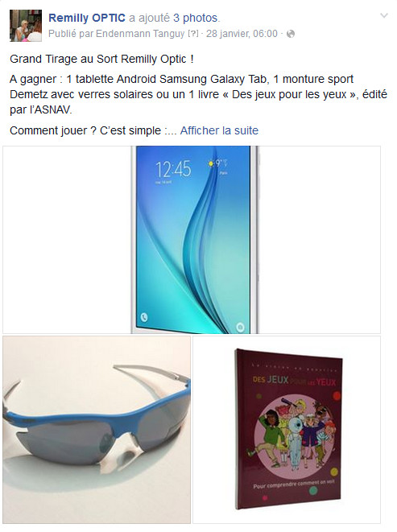Click the camera icon on tablet screen
Viewport: 397px width, 532px height.
[x=240, y=328]
